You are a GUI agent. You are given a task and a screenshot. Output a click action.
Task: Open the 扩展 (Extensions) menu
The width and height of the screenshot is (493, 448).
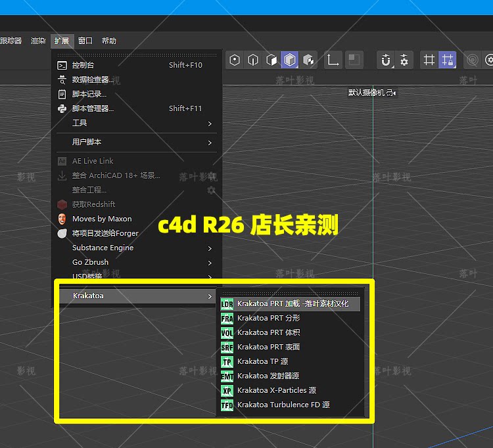tap(62, 41)
